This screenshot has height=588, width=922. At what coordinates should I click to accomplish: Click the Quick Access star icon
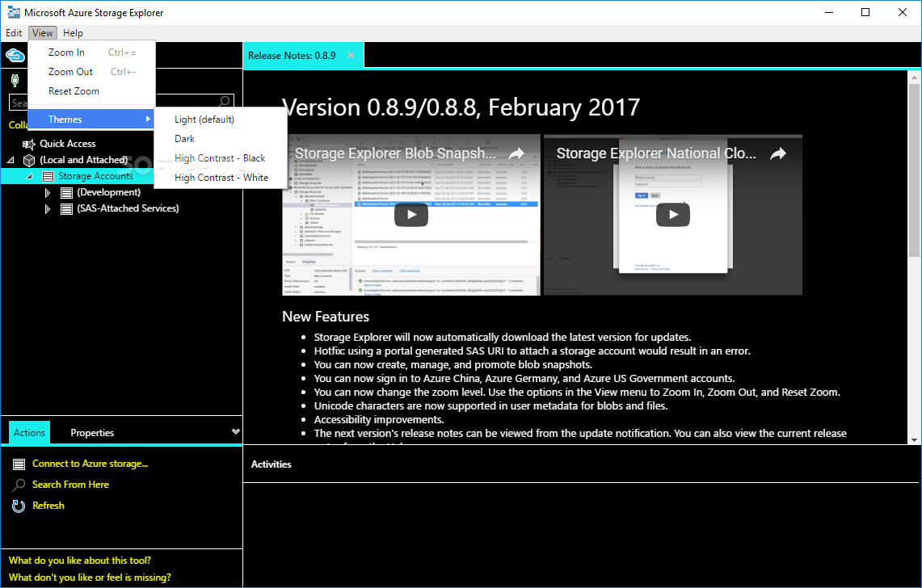(x=29, y=144)
